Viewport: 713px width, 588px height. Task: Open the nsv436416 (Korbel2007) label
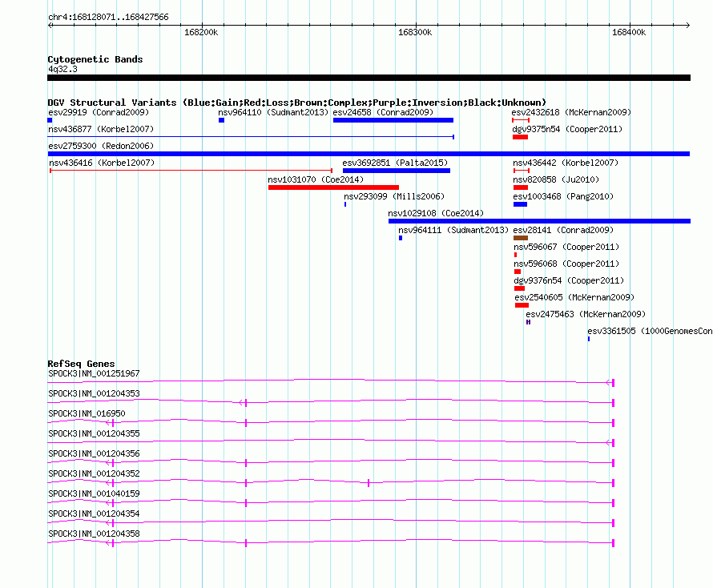coord(102,163)
